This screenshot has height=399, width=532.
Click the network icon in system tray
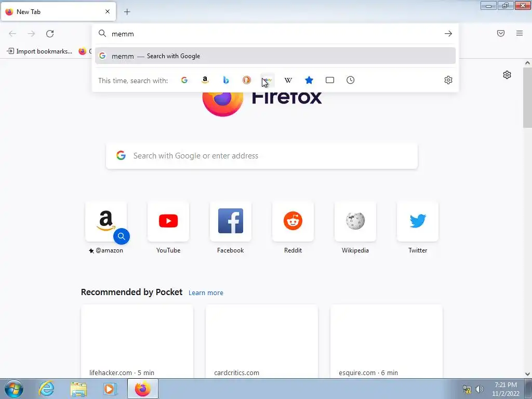[x=467, y=389]
